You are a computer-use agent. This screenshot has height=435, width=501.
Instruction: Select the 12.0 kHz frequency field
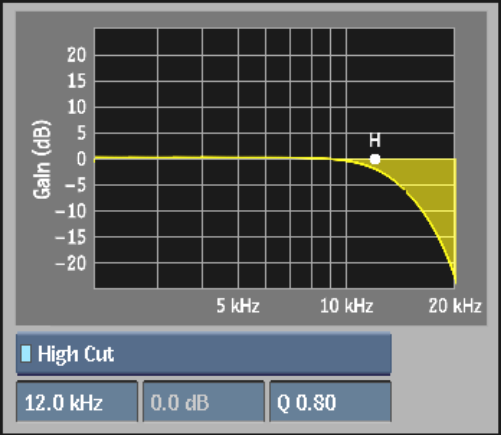coord(77,402)
